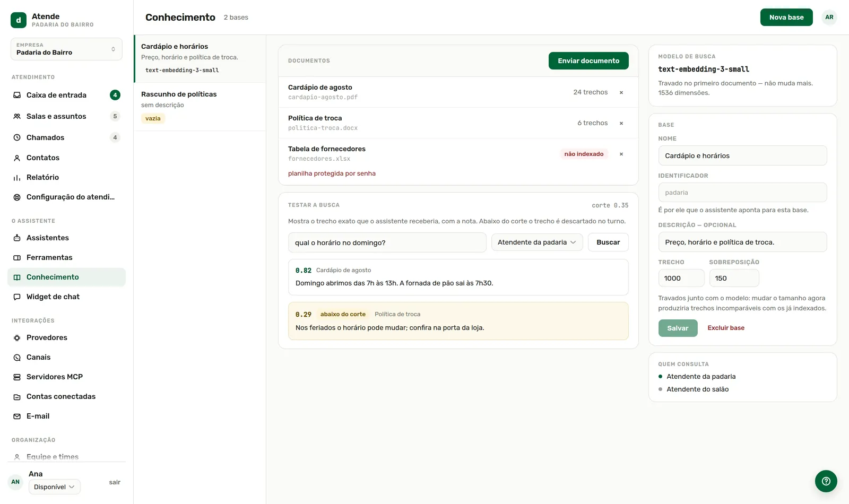Click the Descrição input field
Image resolution: width=849 pixels, height=504 pixels.
742,242
